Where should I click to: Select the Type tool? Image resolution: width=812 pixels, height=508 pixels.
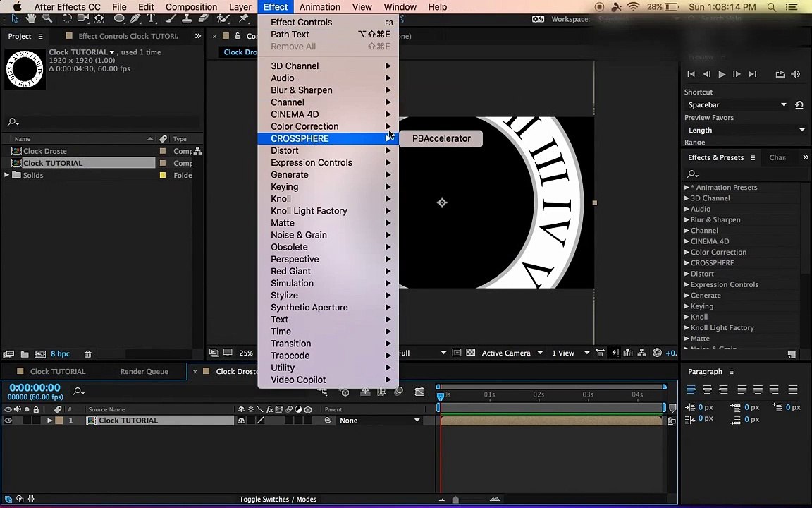[x=152, y=18]
